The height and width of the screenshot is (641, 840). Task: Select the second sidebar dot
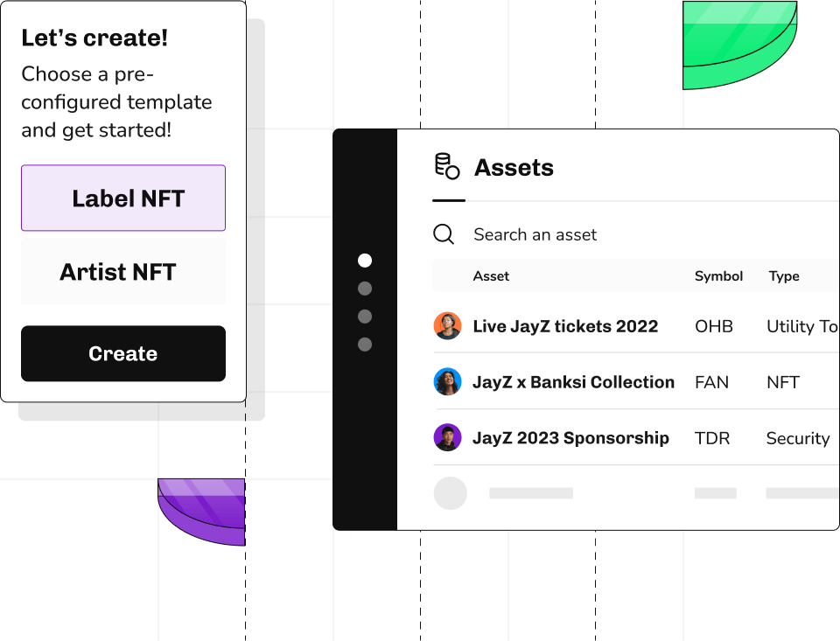pos(365,289)
